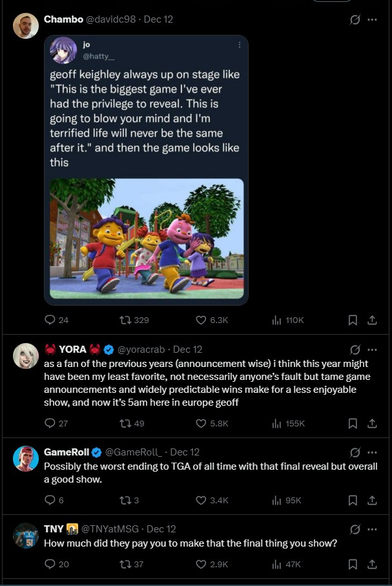Reply to YORA's tweet
Image resolution: width=392 pixels, height=586 pixels.
tap(50, 423)
